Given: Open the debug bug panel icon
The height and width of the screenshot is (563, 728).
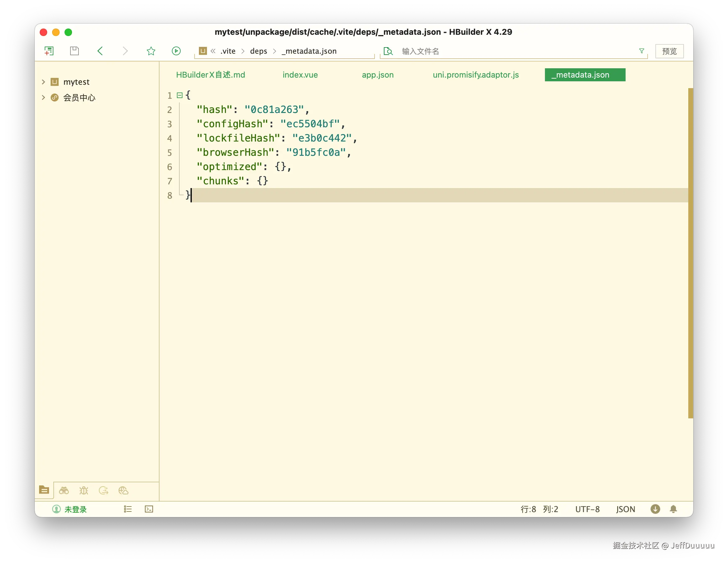Looking at the screenshot, I should pos(84,490).
